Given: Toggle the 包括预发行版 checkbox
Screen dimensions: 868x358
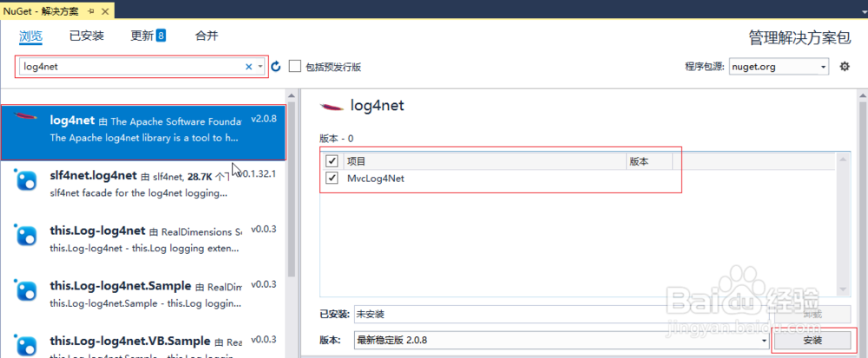Looking at the screenshot, I should pyautogui.click(x=295, y=67).
